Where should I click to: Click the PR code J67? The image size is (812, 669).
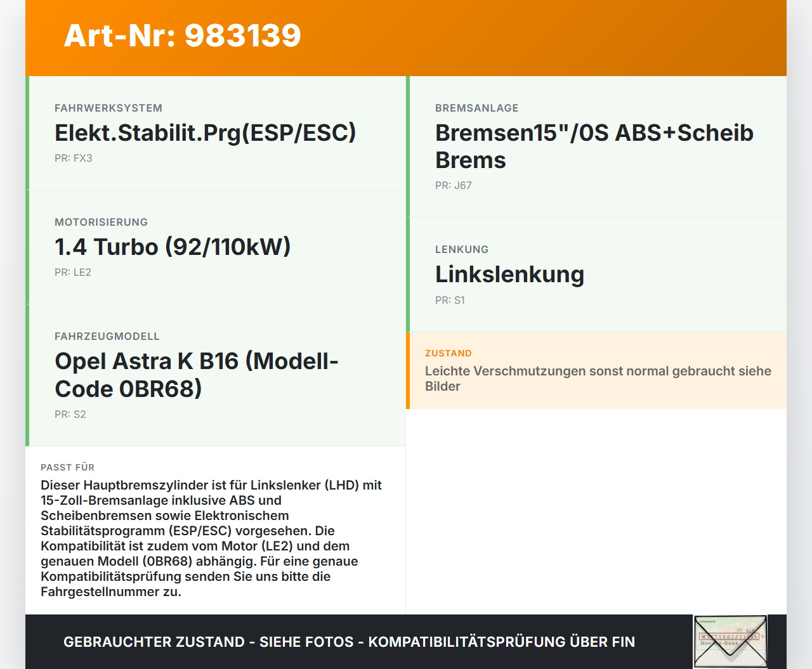point(453,185)
